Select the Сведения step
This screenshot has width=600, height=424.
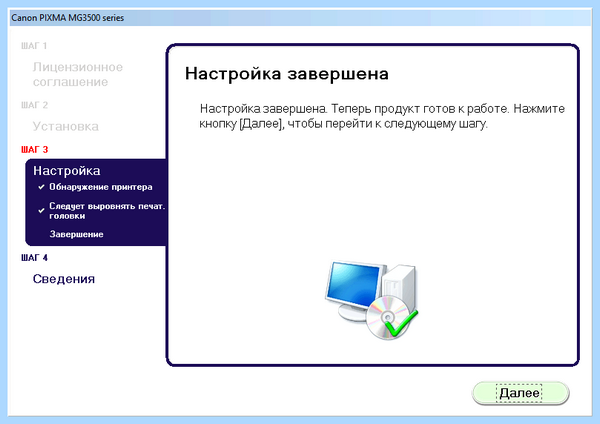pyautogui.click(x=64, y=279)
